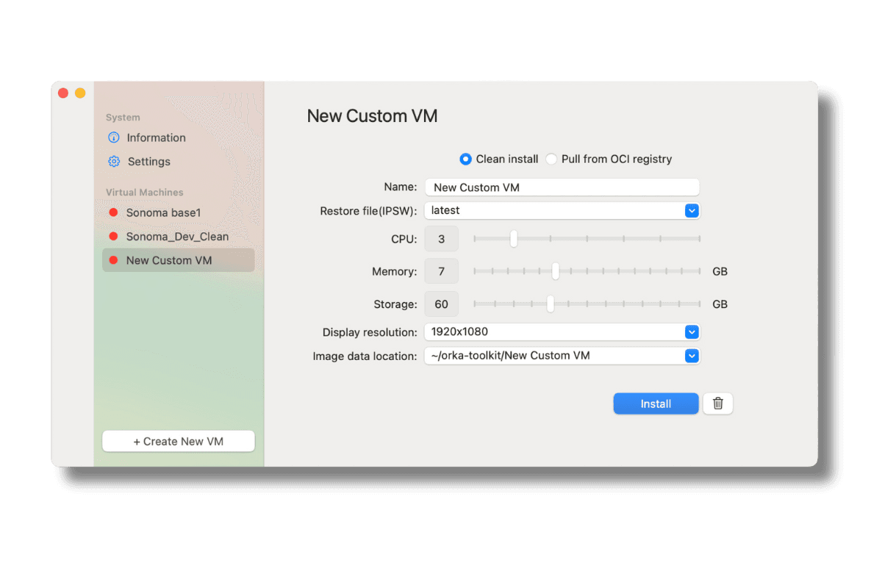
Task: Click red status dot beside Sonoma base1
Action: [113, 212]
